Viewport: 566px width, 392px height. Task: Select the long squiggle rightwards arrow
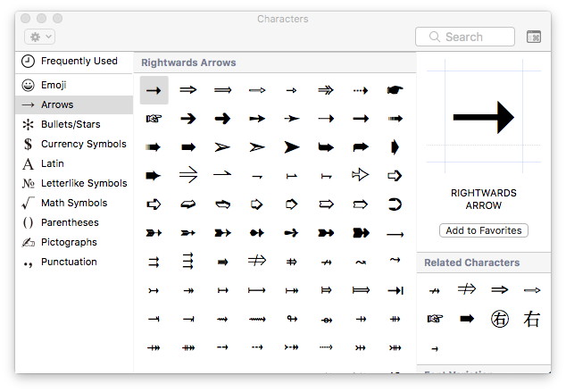[257, 319]
